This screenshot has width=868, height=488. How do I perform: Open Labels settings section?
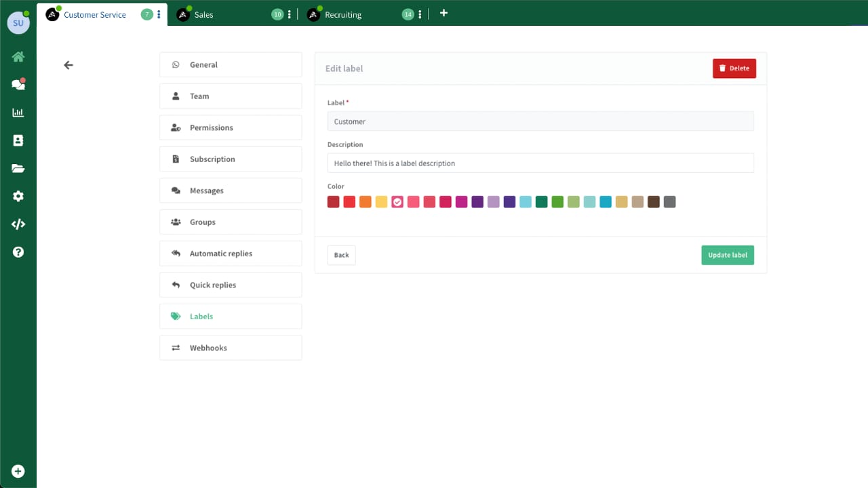(231, 317)
